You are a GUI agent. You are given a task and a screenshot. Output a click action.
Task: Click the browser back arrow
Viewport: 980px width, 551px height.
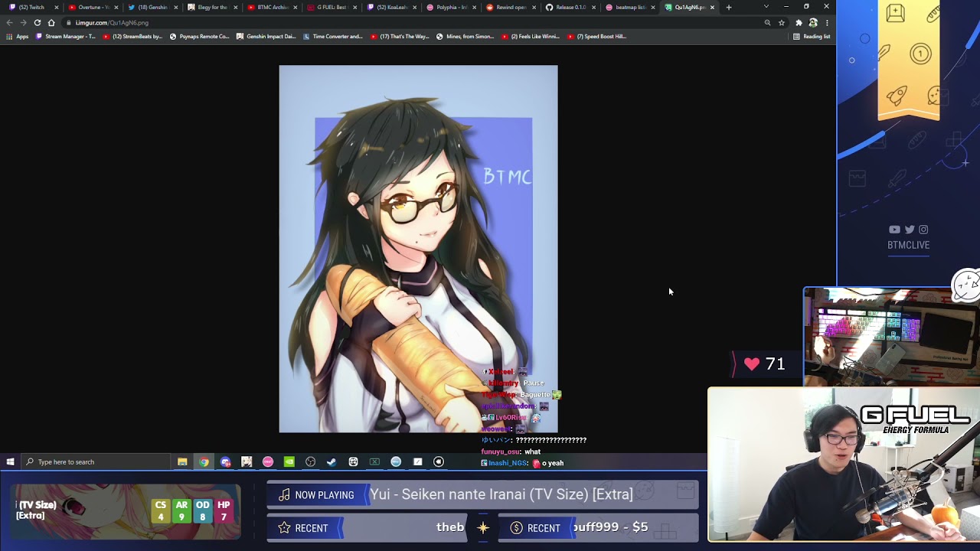(9, 23)
